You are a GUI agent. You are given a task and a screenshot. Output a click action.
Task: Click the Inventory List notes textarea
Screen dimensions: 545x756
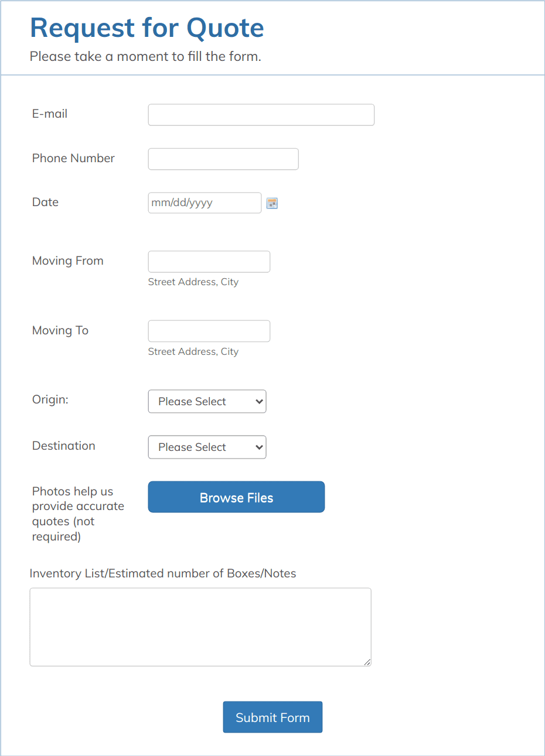(200, 627)
